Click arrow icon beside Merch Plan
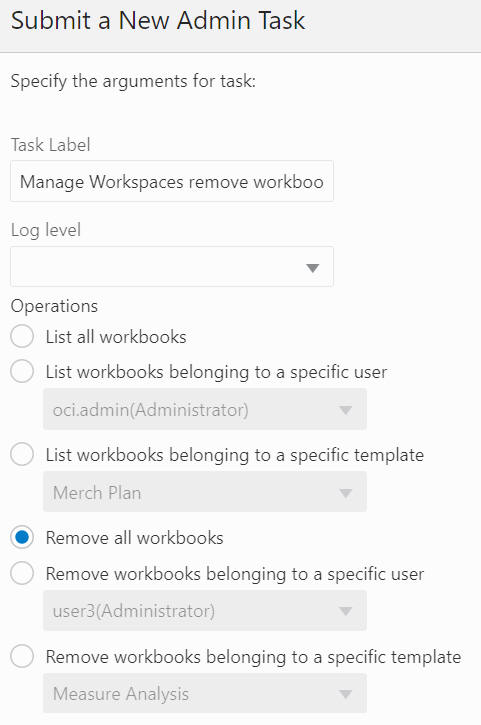The width and height of the screenshot is (481, 725). click(345, 492)
